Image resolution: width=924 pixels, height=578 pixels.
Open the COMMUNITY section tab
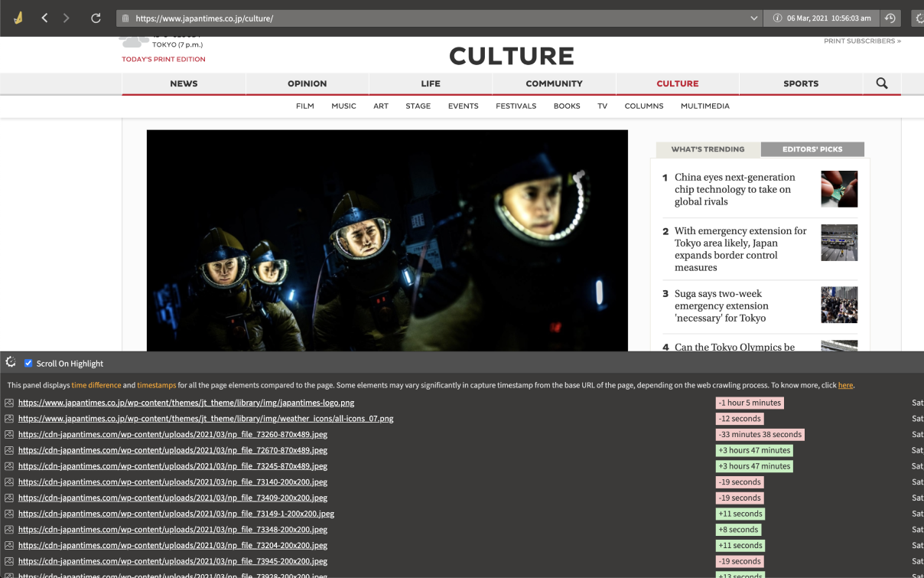pyautogui.click(x=554, y=83)
